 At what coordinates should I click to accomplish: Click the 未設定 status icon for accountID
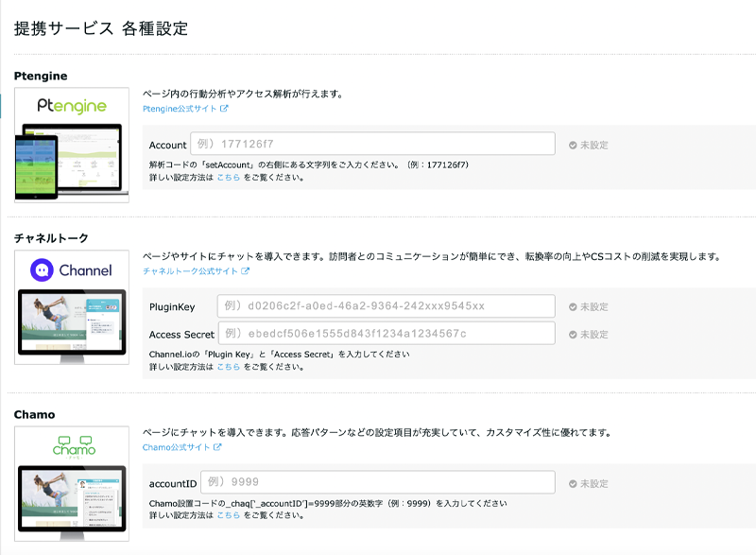pyautogui.click(x=573, y=484)
